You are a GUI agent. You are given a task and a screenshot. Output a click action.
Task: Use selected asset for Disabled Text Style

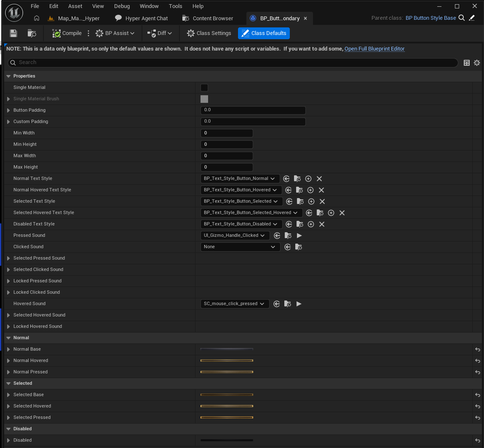(289, 225)
